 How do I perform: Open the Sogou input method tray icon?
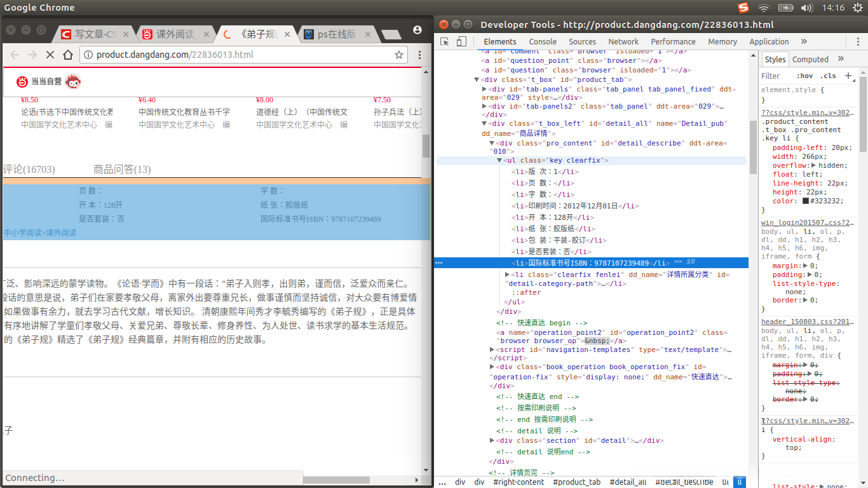pyautogui.click(x=743, y=8)
